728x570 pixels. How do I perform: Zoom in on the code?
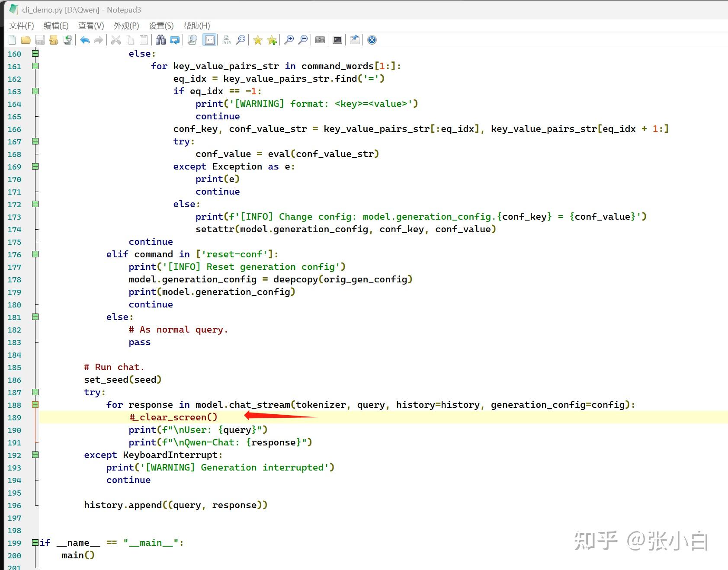click(290, 40)
